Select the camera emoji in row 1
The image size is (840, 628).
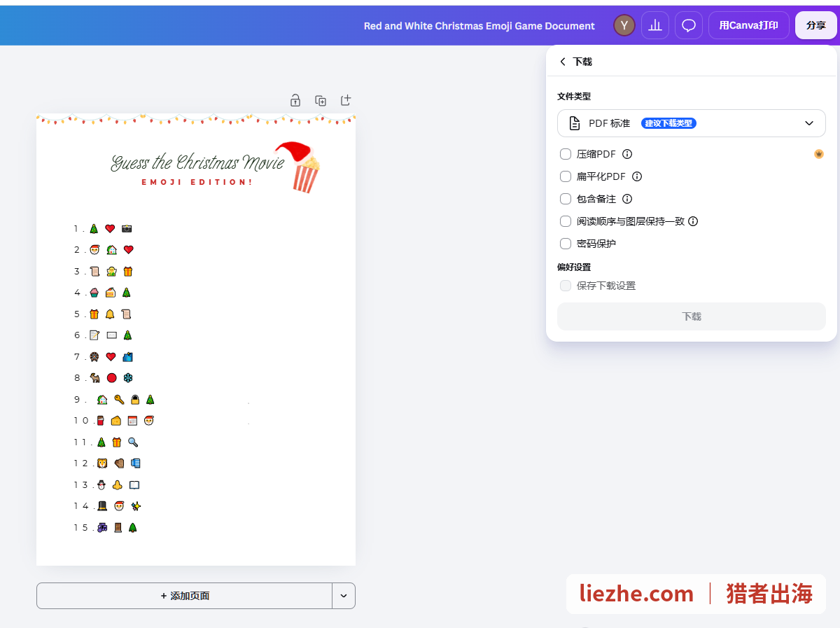point(127,228)
